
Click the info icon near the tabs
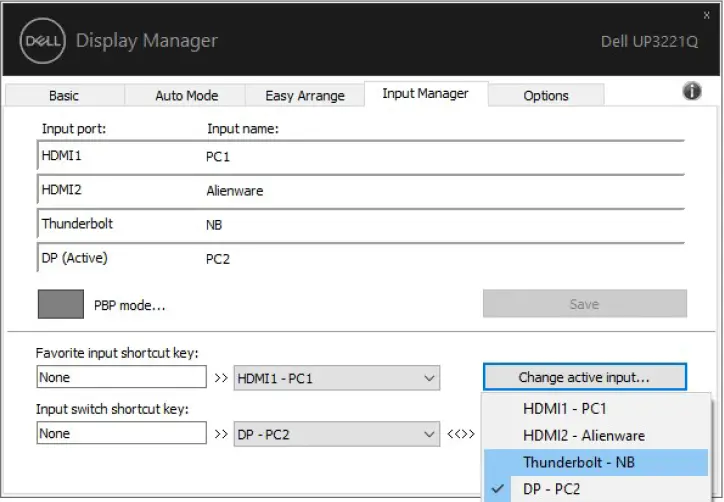click(x=692, y=91)
